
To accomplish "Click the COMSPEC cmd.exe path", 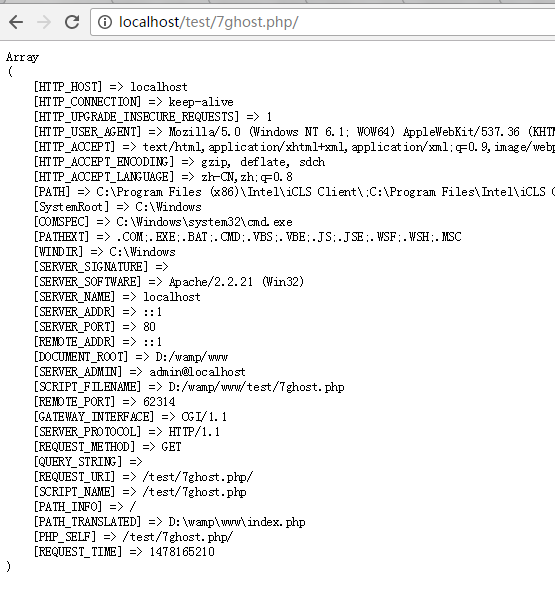I will point(204,222).
